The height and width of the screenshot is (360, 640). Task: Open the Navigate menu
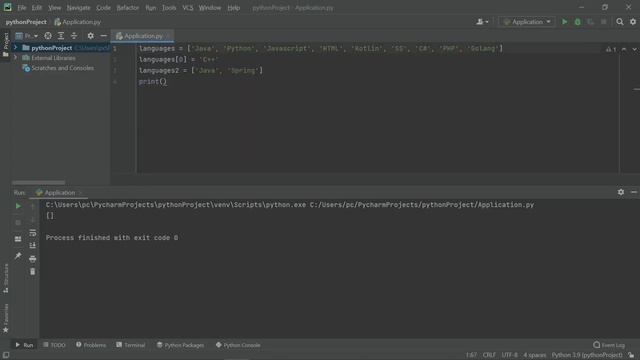[x=78, y=8]
